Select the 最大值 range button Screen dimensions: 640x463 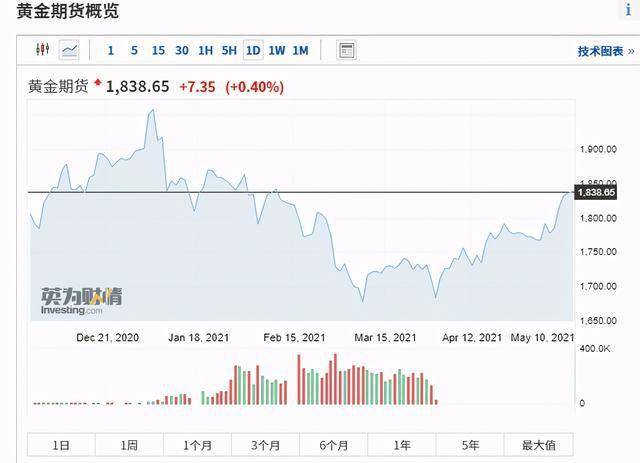(x=539, y=445)
